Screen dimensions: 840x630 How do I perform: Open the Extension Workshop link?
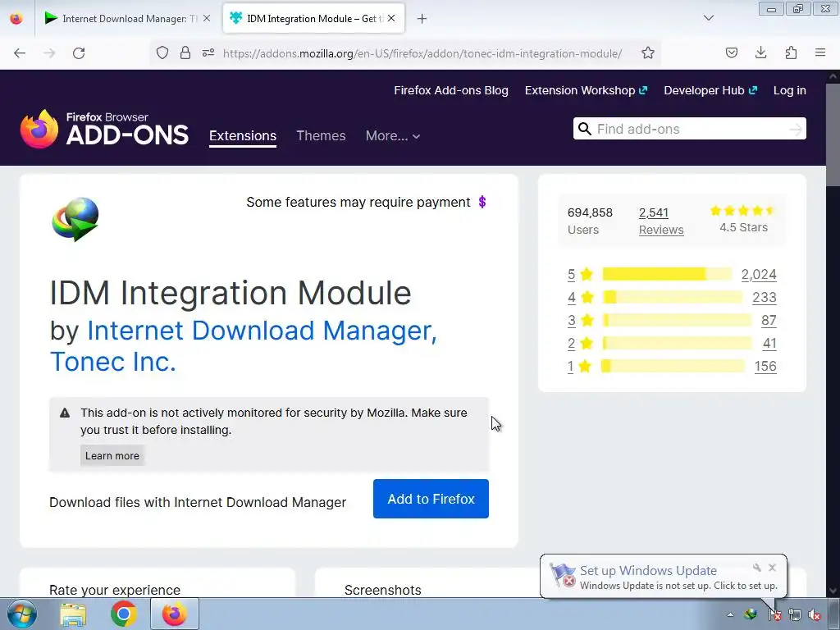click(586, 90)
